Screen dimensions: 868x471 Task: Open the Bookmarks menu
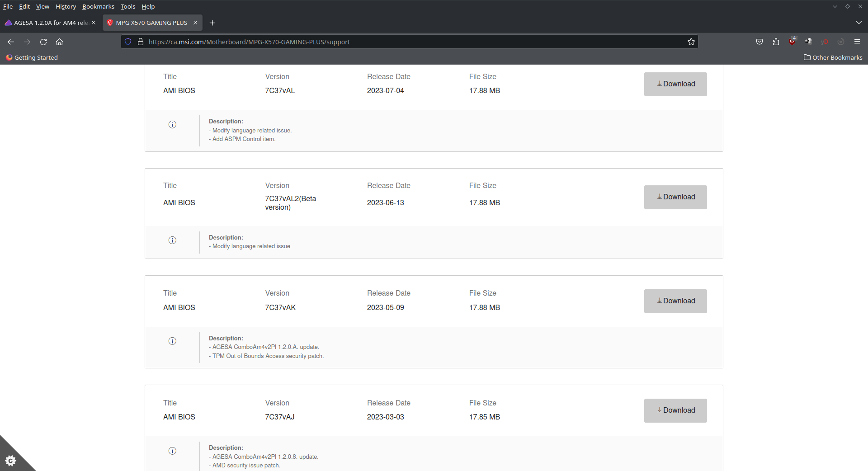[x=98, y=6]
